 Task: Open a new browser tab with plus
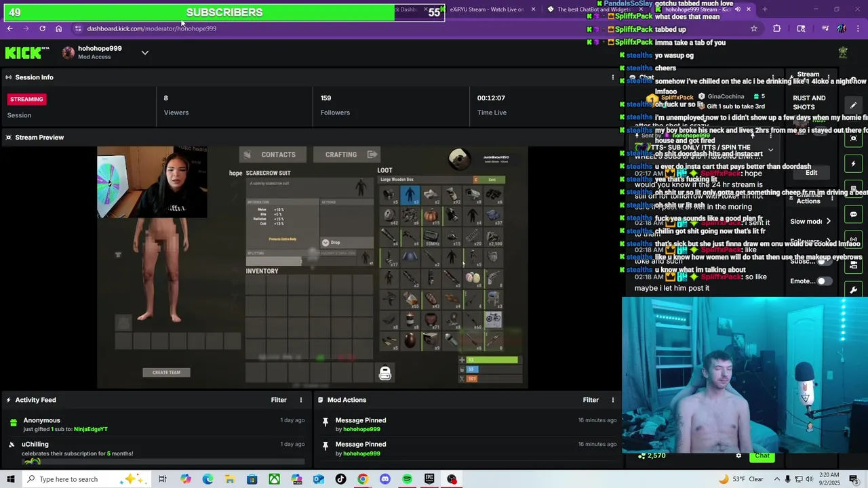pyautogui.click(x=764, y=9)
